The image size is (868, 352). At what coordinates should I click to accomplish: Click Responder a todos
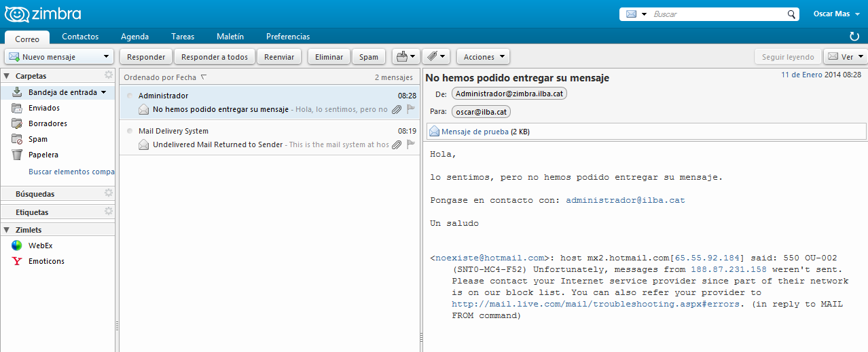(215, 57)
